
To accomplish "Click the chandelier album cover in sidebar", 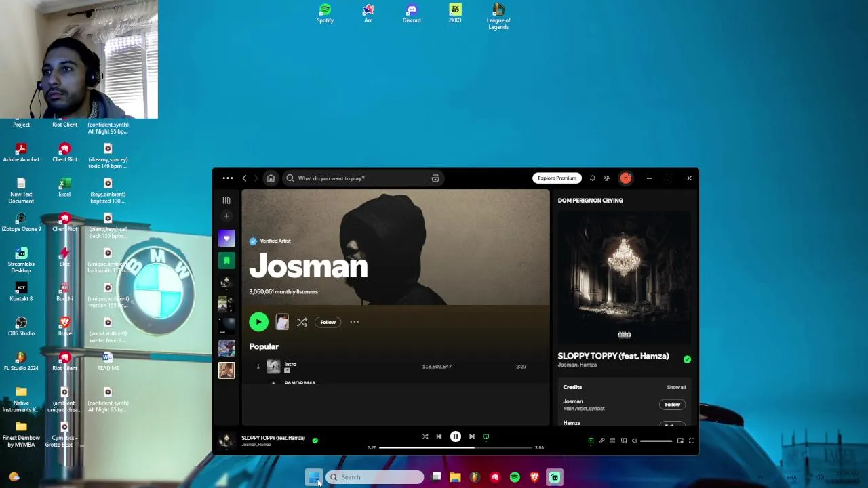I will 624,277.
